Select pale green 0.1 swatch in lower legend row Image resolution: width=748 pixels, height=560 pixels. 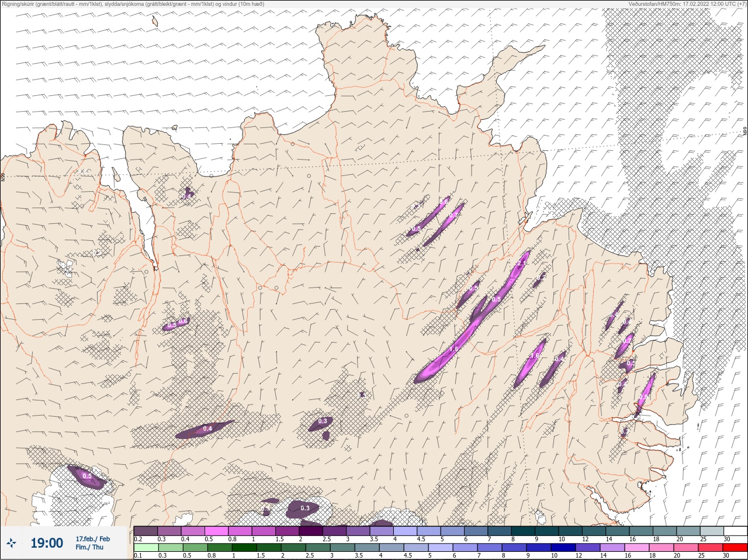(x=146, y=548)
